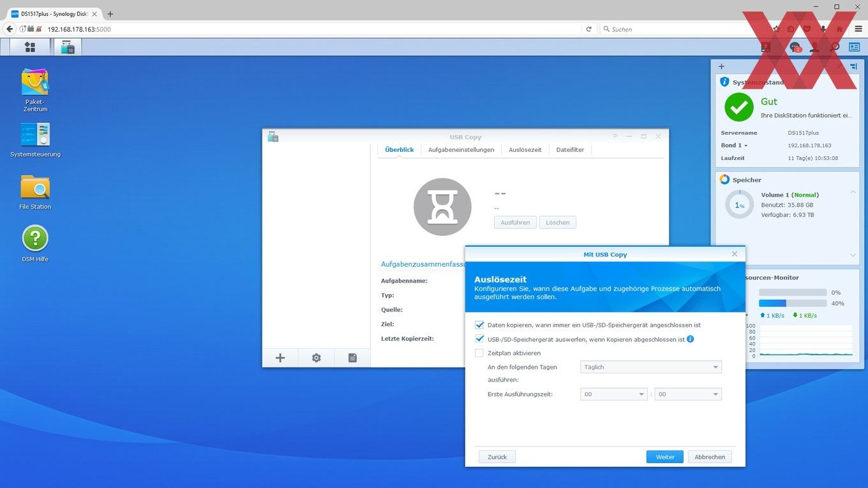Open the Firefox hamburger menu
Screen dimensions: 868x488
(x=858, y=29)
